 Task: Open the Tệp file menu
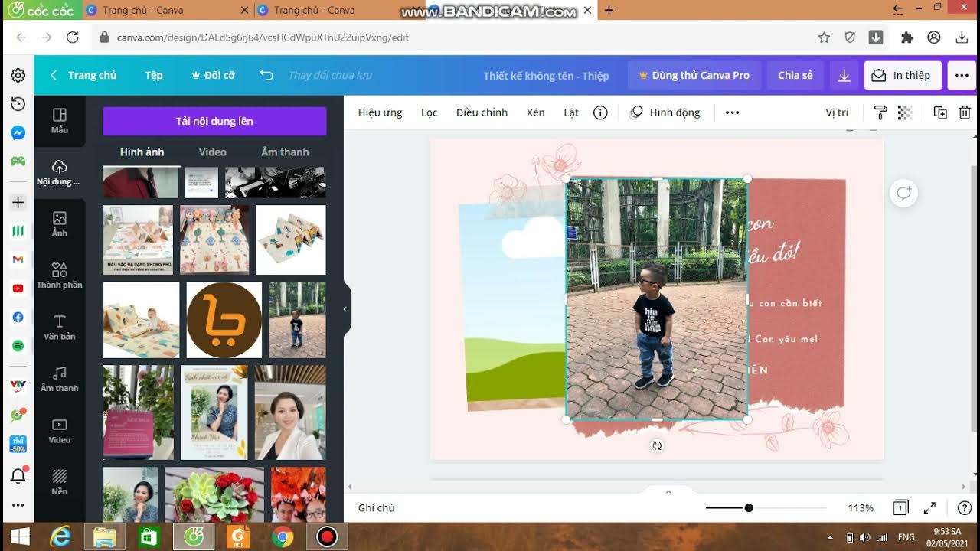[154, 75]
